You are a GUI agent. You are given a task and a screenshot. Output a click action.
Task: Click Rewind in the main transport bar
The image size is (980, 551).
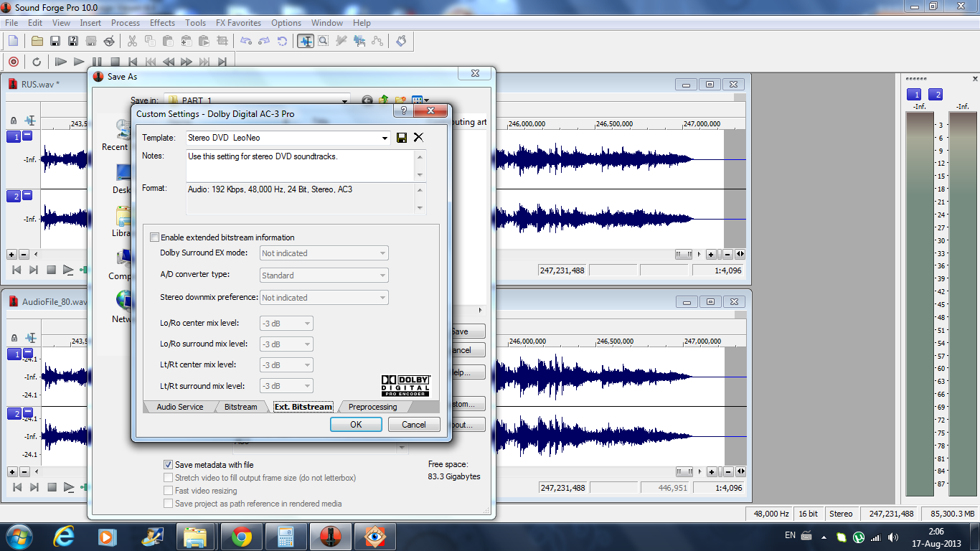169,62
